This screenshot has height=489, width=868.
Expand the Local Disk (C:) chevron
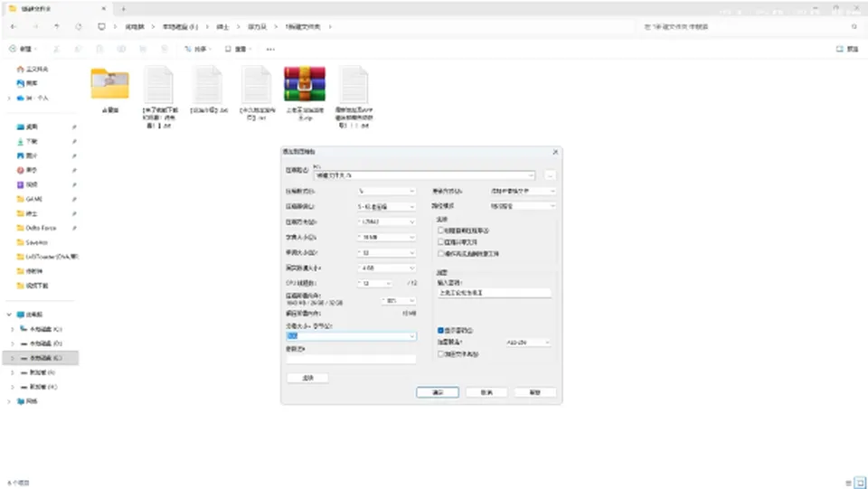(x=12, y=329)
